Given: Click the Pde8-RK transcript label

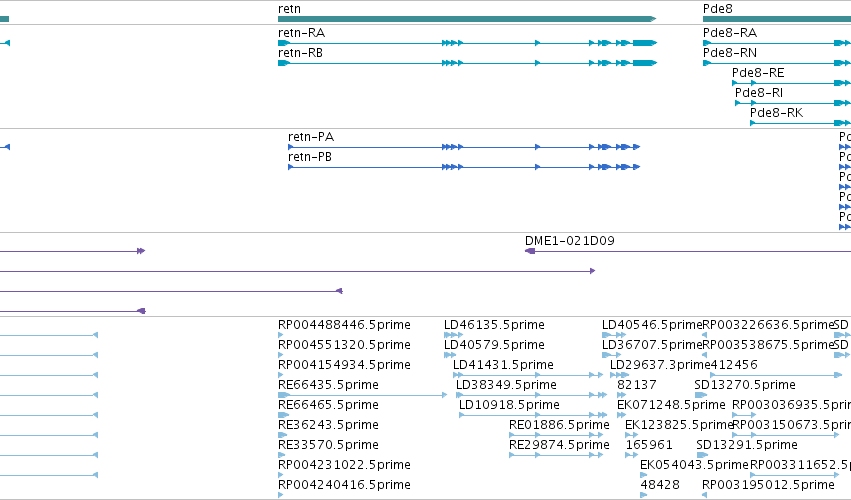Looking at the screenshot, I should pyautogui.click(x=776, y=113).
